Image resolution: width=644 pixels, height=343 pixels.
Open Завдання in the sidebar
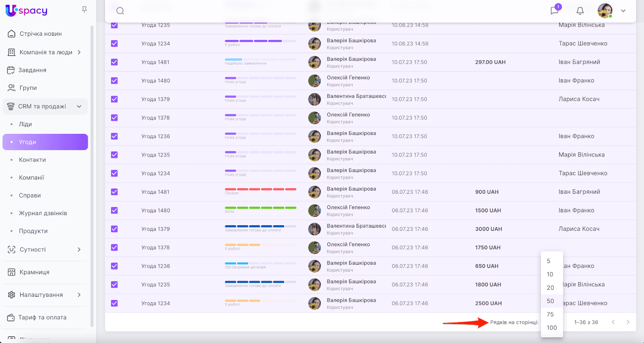[32, 70]
